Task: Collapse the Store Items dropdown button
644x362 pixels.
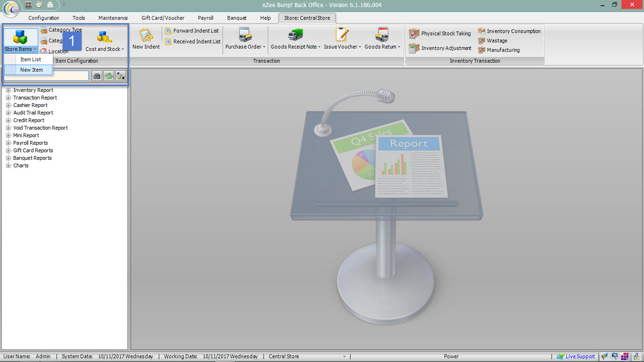Action: pyautogui.click(x=21, y=40)
